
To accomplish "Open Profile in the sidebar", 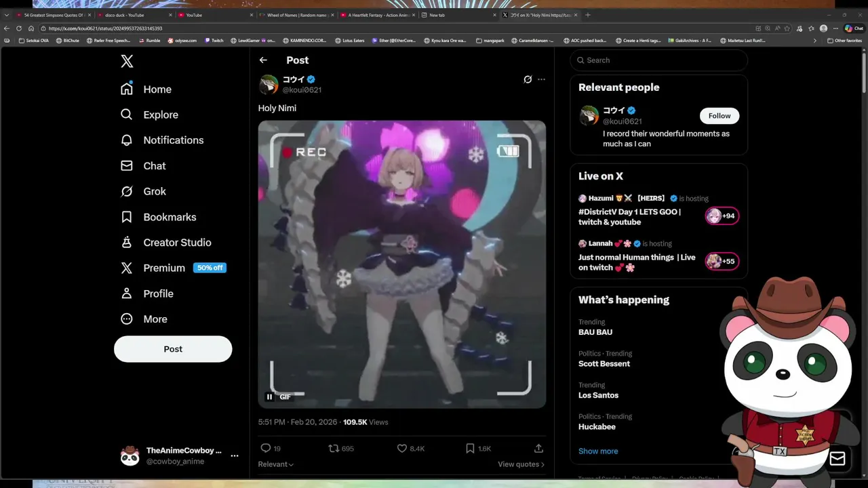I will coord(146,293).
